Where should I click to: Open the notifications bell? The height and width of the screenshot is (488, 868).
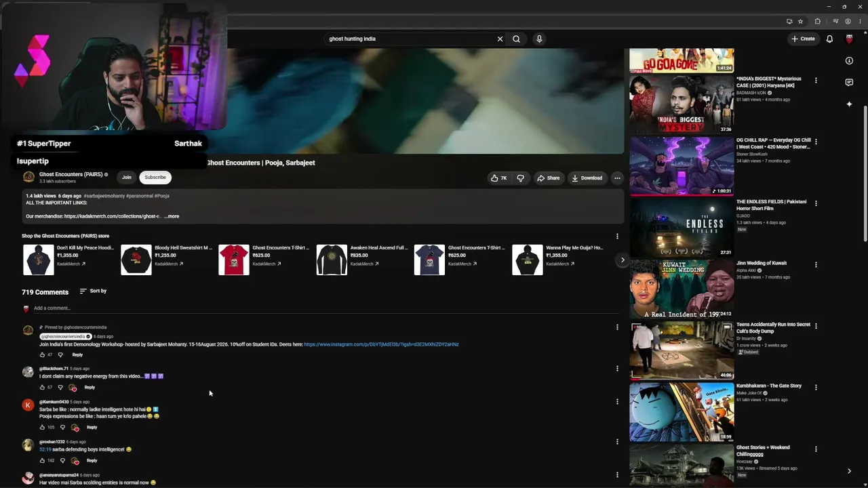click(x=829, y=39)
